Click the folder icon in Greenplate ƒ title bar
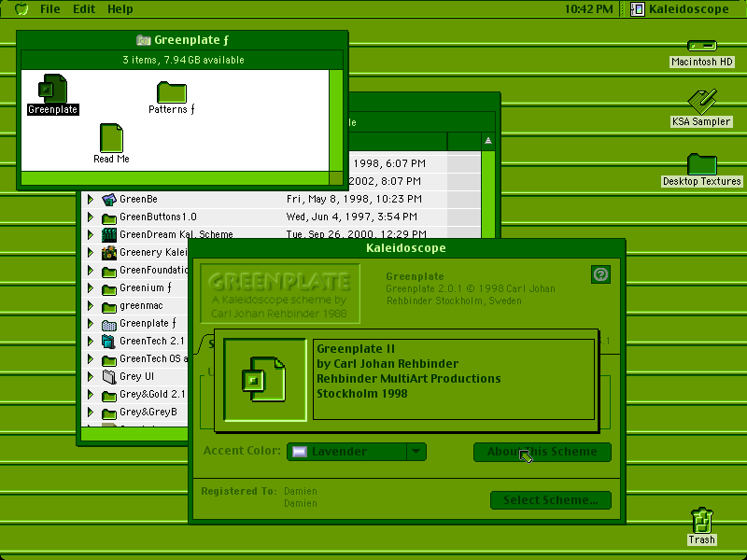Screen dimensions: 747x560 pos(144,40)
